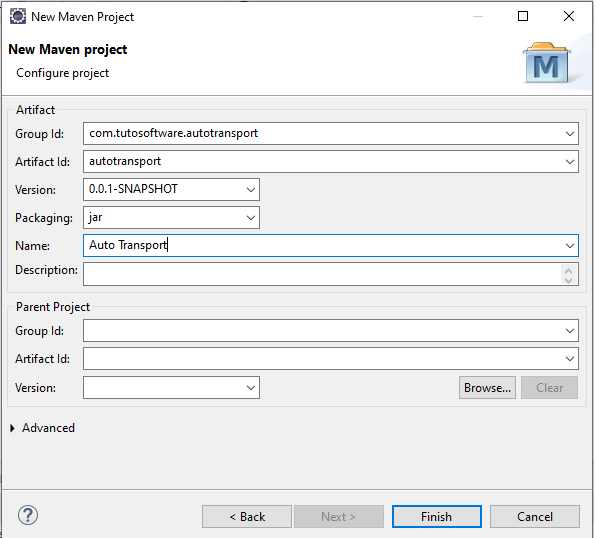Maximize the New Maven Project window
The image size is (598, 538).
pyautogui.click(x=523, y=16)
